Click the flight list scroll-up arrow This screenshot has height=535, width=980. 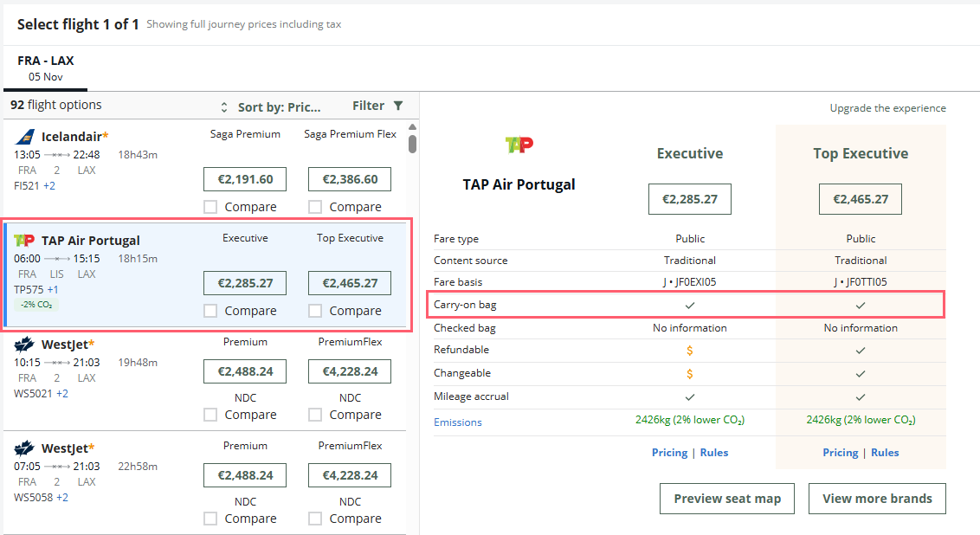412,127
